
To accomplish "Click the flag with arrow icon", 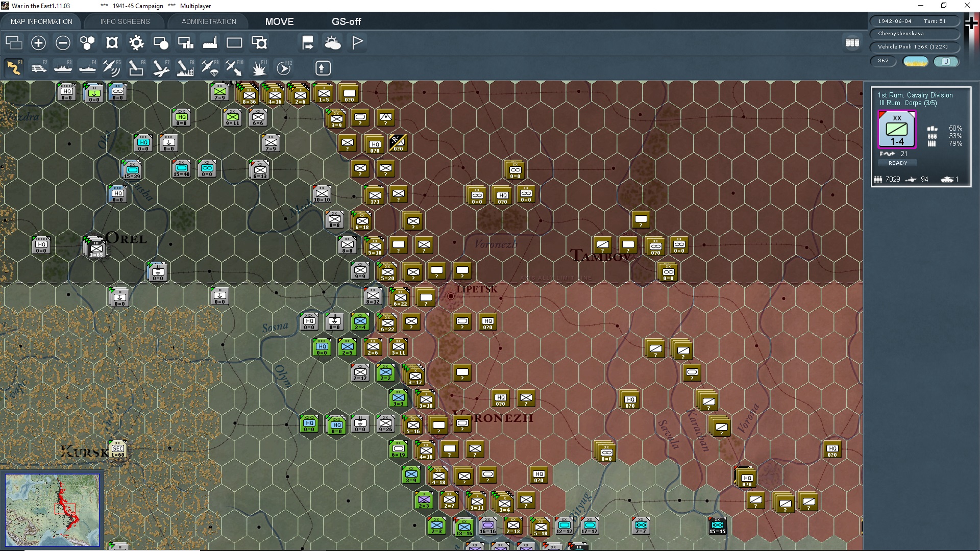I will tap(308, 43).
